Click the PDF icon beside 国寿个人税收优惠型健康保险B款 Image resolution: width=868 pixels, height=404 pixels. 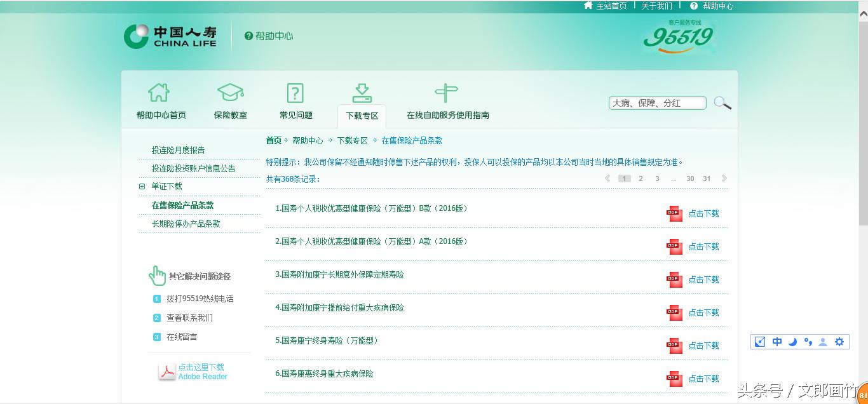coord(674,213)
